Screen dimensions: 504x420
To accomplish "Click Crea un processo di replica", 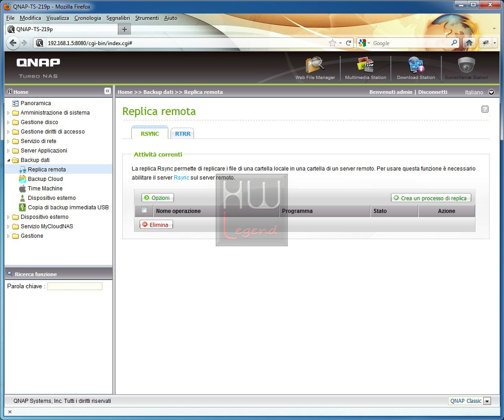I will click(431, 198).
